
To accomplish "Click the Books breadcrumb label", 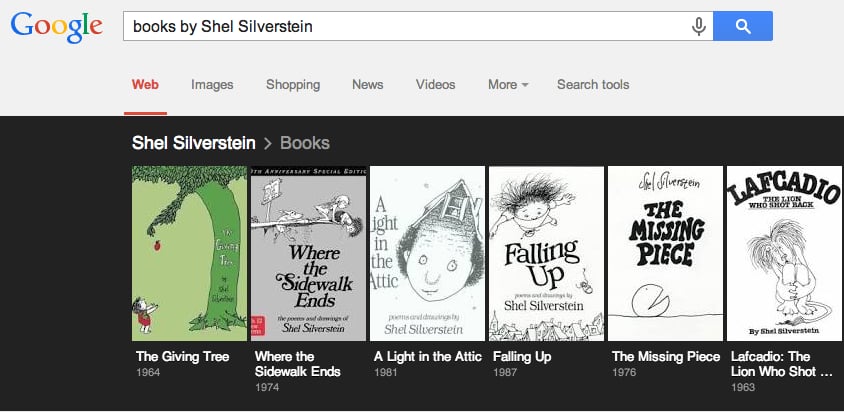I will point(305,143).
